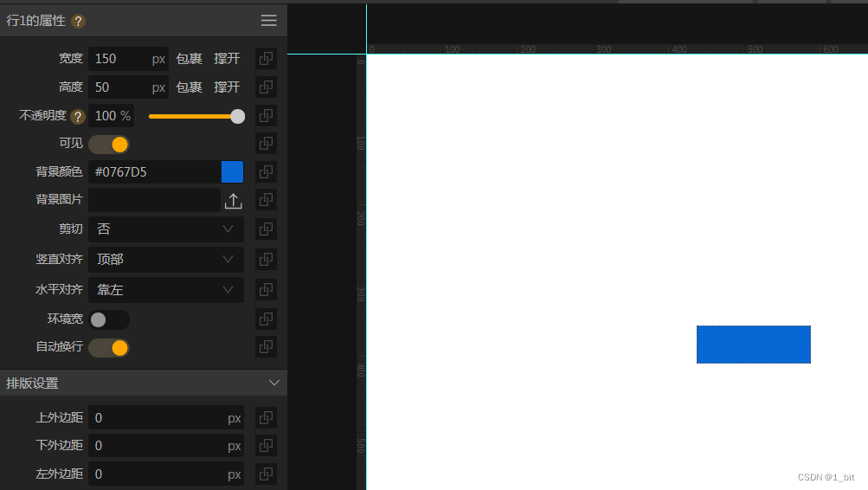Image resolution: width=868 pixels, height=490 pixels.
Task: Click the empty 背景图片 input field
Action: pyautogui.click(x=154, y=200)
